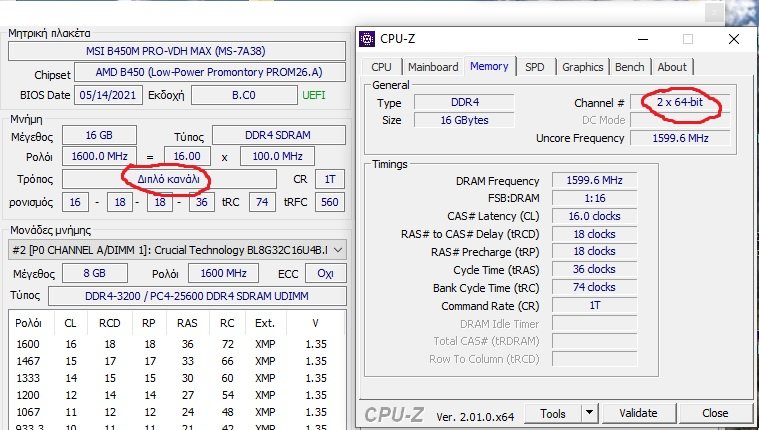Click the CL column header
Image resolution: width=759 pixels, height=430 pixels.
point(70,323)
